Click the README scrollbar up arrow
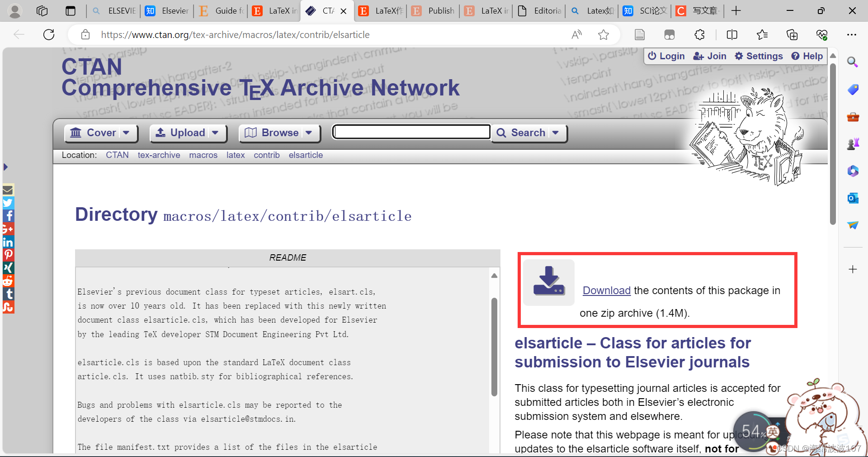The image size is (868, 457). [494, 275]
